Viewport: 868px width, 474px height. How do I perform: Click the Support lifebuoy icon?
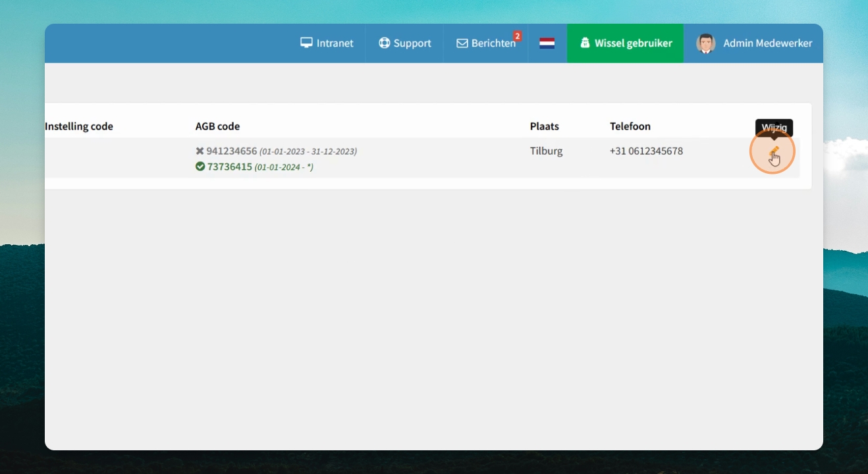pyautogui.click(x=385, y=43)
